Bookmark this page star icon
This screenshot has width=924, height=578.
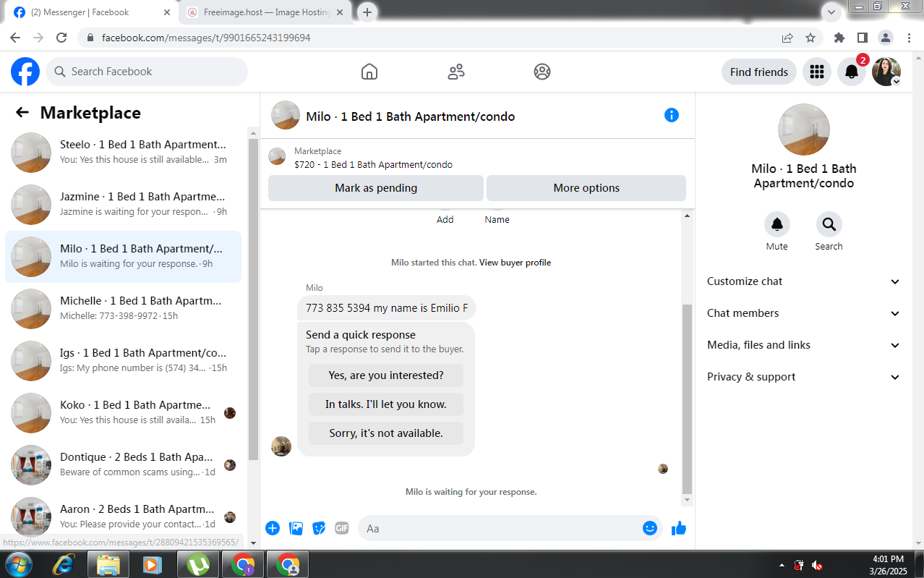click(810, 38)
